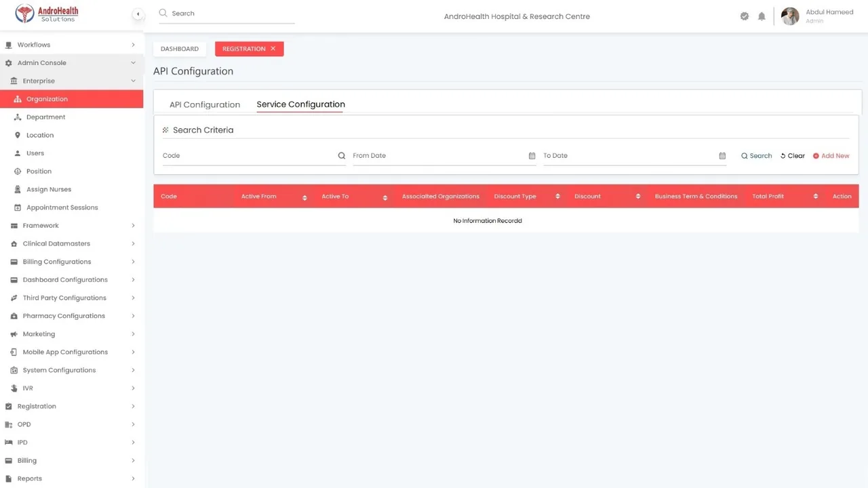This screenshot has width=868, height=488.
Task: Expand the Workflows menu
Action: point(133,45)
